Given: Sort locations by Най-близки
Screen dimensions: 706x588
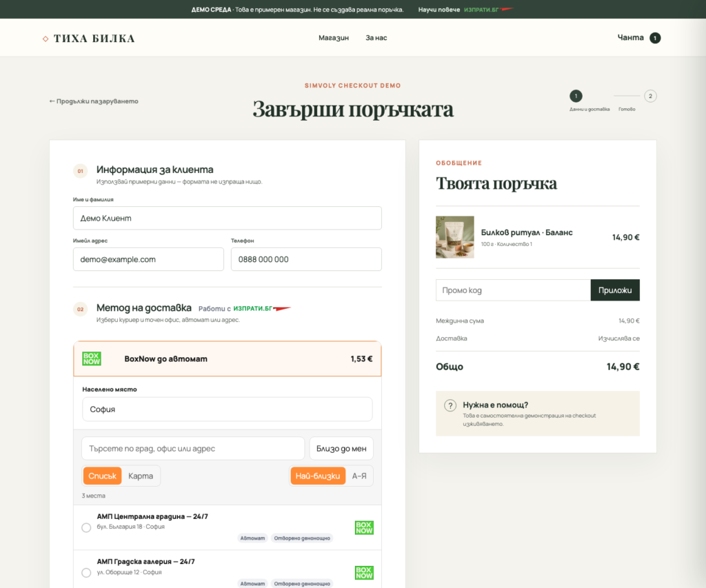Looking at the screenshot, I should point(318,476).
